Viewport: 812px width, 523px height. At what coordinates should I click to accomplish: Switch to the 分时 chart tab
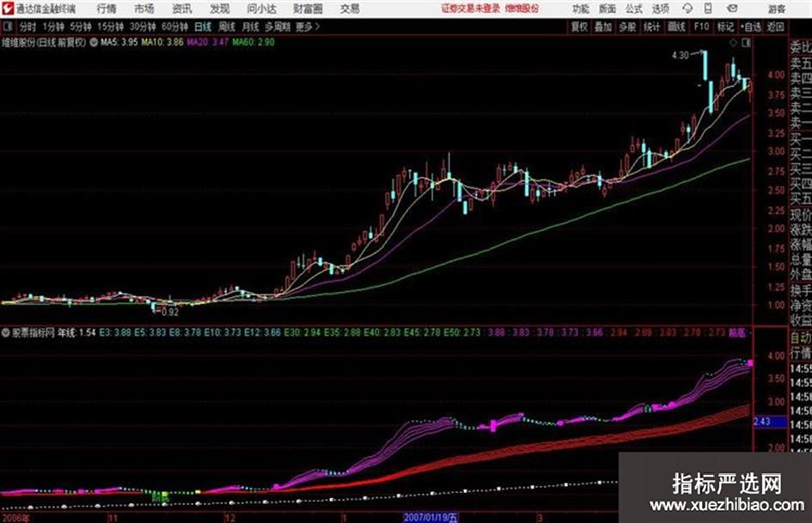coord(28,27)
